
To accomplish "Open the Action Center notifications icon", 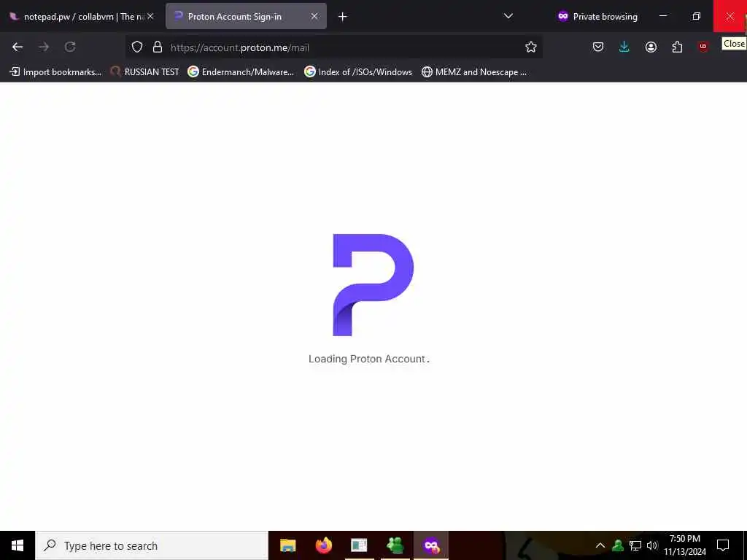I will (x=723, y=545).
